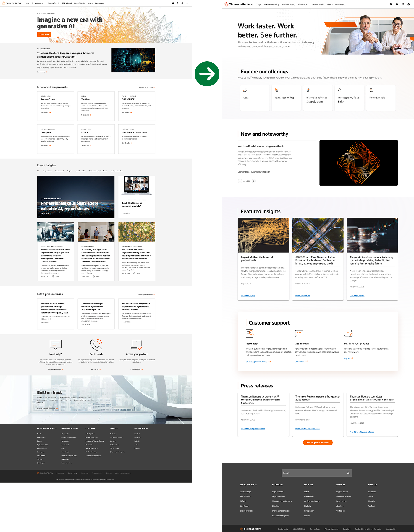The height and width of the screenshot is (532, 414).
Task: Click See details on the Reuters Connect card
Action: (x=46, y=113)
